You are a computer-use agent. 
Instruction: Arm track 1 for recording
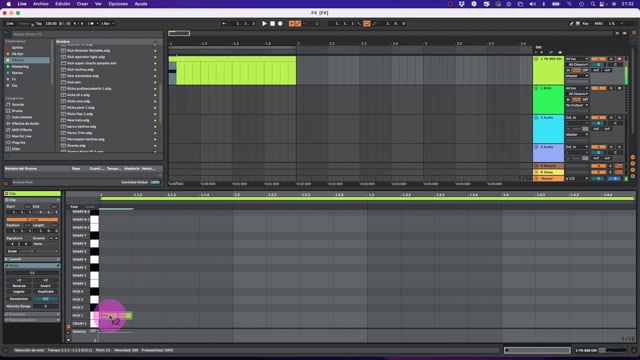(x=619, y=59)
